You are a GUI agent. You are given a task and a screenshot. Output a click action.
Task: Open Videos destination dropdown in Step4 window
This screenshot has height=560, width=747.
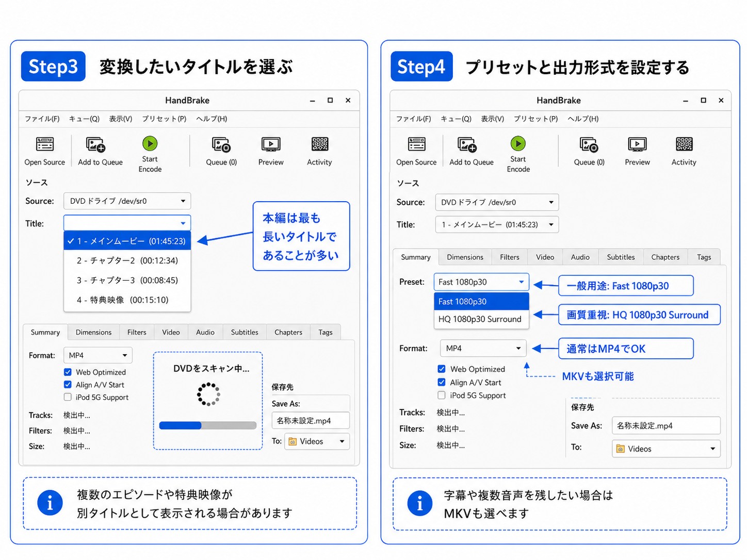[x=666, y=449]
